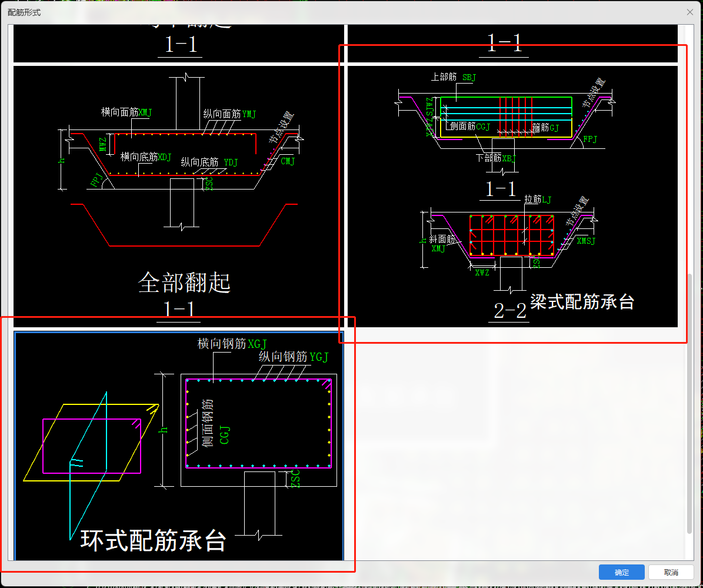
Task: Click the 横向面筋 XMJ label
Action: (x=126, y=112)
